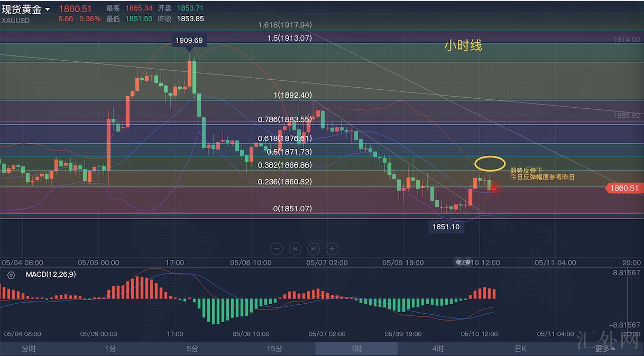The width and height of the screenshot is (644, 356).
Task: Select the 日K daily chart tab
Action: 520,349
